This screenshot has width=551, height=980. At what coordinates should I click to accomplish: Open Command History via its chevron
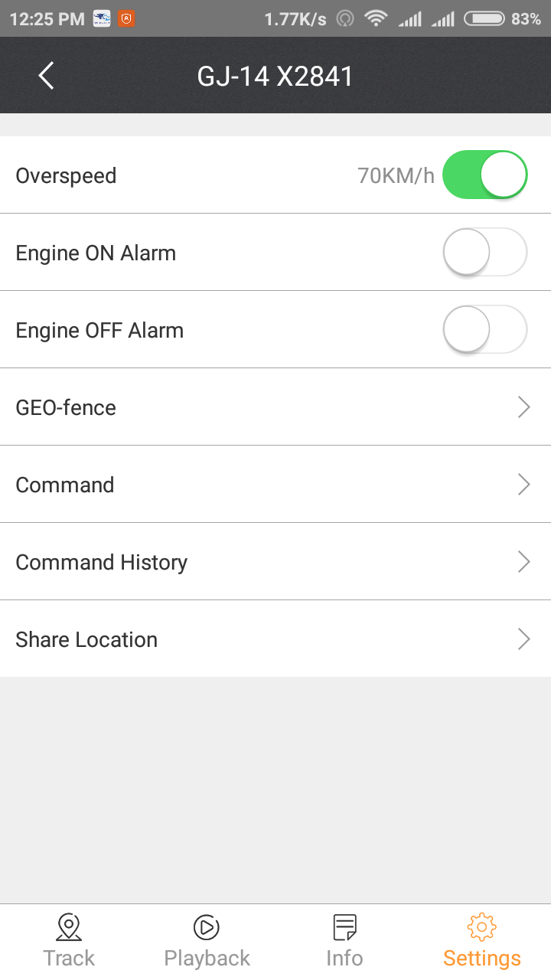tap(524, 562)
